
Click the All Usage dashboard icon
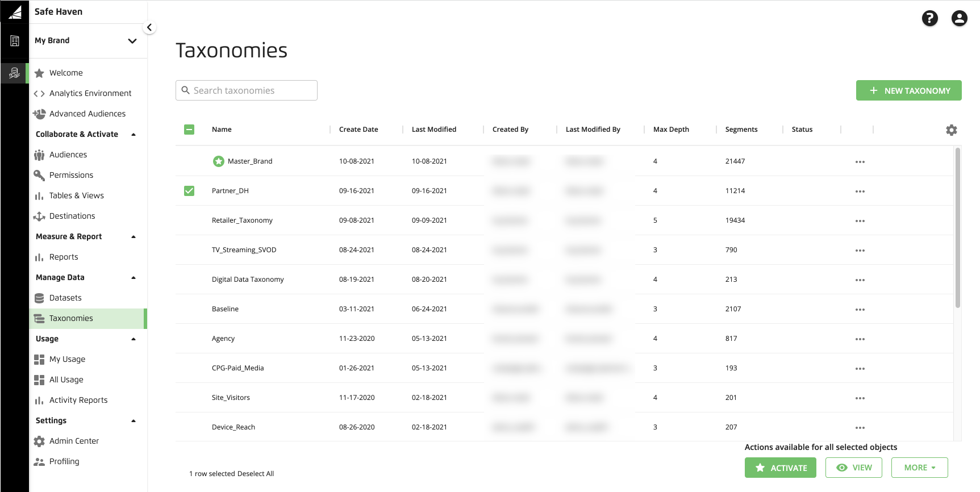39,380
